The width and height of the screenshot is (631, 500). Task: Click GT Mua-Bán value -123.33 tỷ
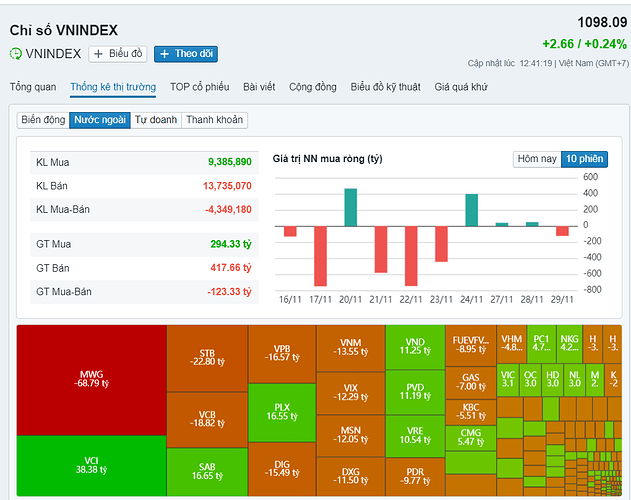click(229, 292)
